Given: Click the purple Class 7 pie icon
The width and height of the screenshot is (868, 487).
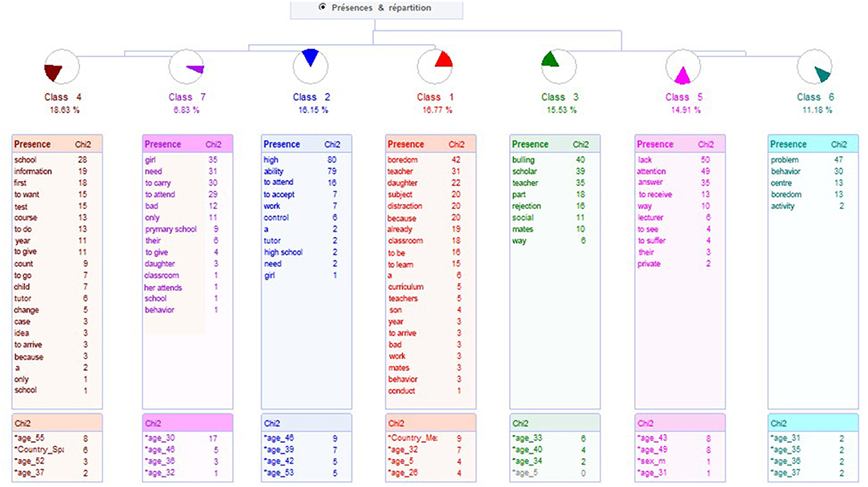Looking at the screenshot, I should pos(187,67).
